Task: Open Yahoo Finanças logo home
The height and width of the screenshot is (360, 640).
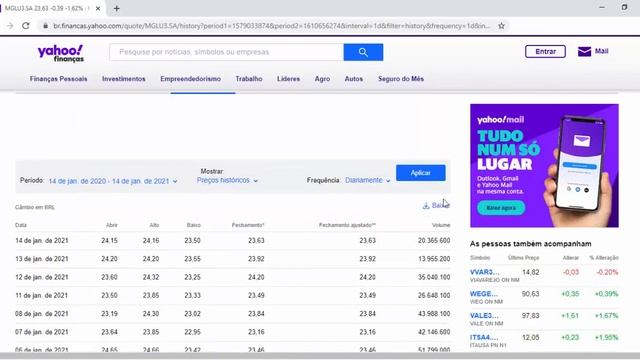Action: click(60, 53)
